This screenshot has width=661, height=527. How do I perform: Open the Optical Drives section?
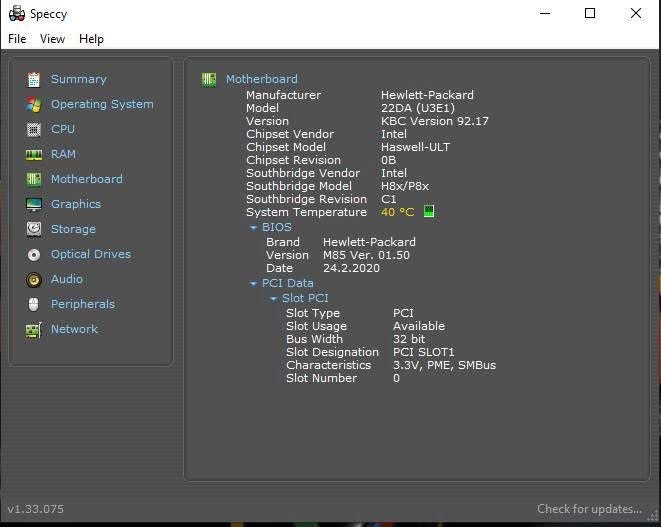tap(91, 254)
